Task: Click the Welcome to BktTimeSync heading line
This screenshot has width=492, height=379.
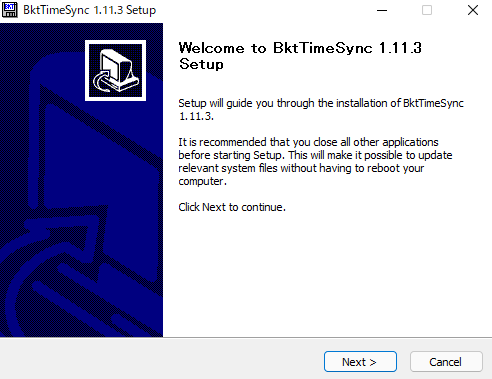Action: (x=300, y=48)
